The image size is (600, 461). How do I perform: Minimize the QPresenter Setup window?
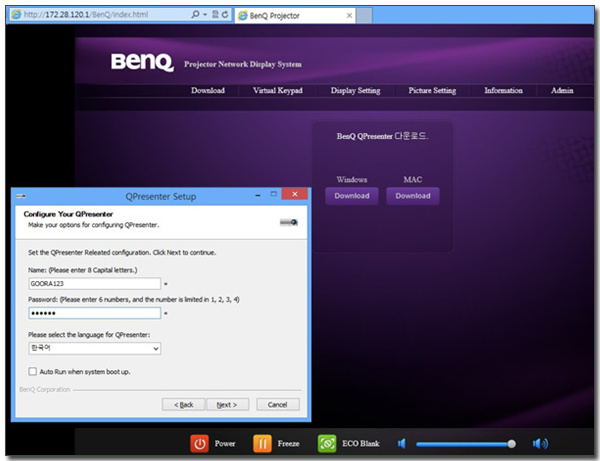(258, 195)
